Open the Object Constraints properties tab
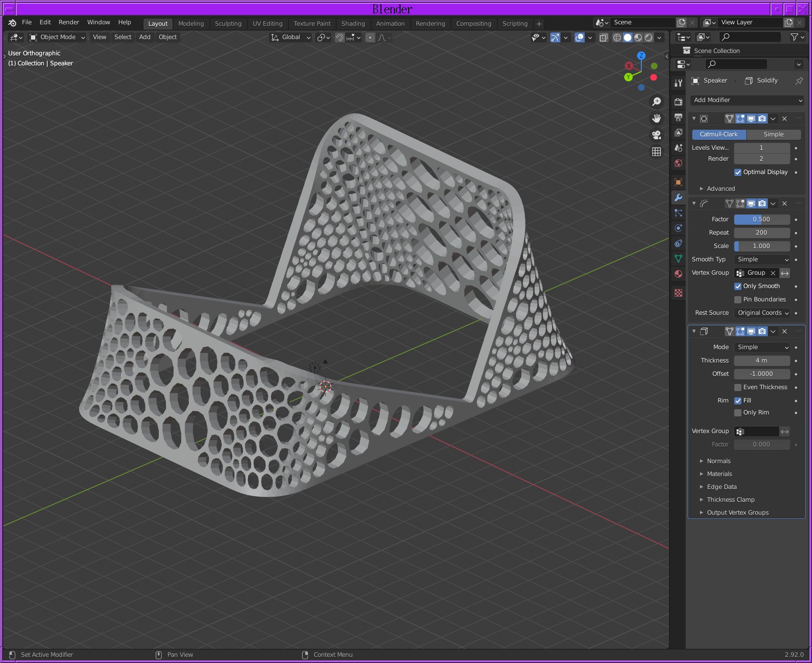 678,243
